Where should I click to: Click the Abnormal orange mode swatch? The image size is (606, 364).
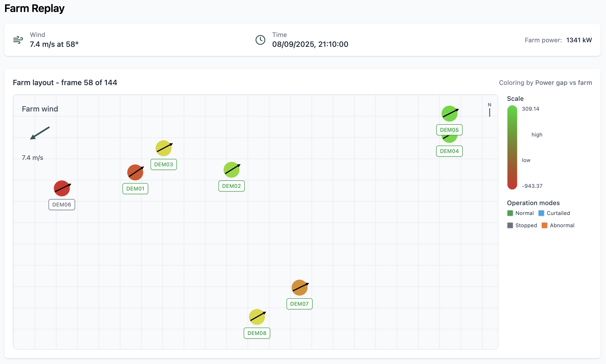[x=544, y=225]
